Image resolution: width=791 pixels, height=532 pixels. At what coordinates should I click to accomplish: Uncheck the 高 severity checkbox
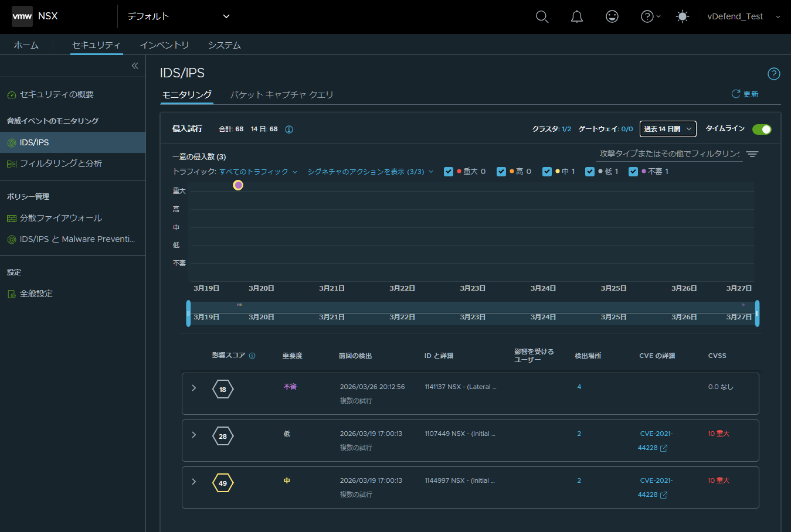point(501,172)
